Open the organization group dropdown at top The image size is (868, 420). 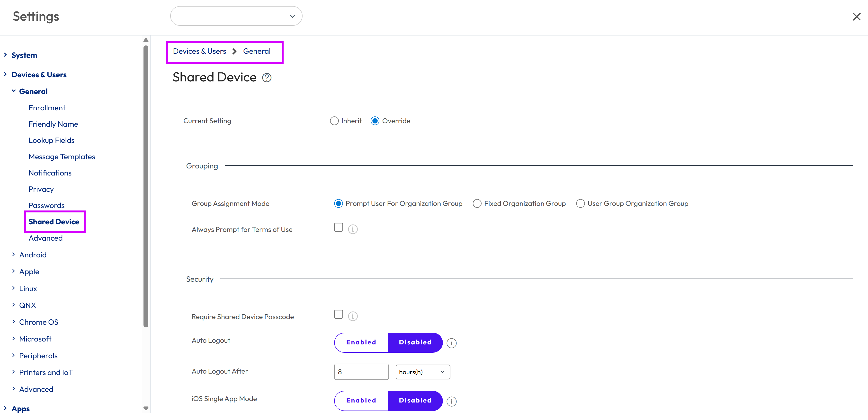[236, 16]
